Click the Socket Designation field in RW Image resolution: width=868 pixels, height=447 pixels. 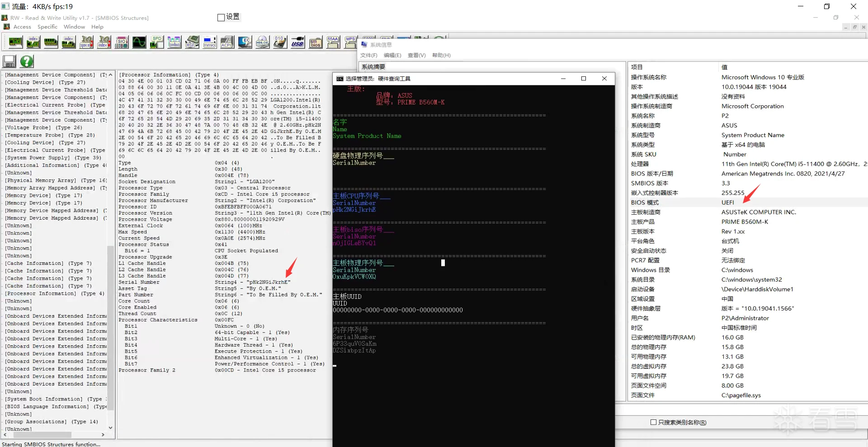[x=147, y=182]
